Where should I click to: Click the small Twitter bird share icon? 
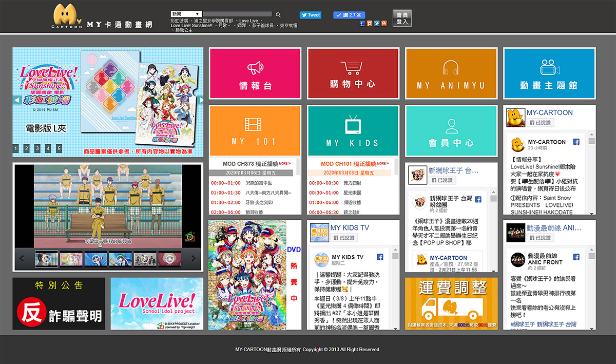click(377, 23)
